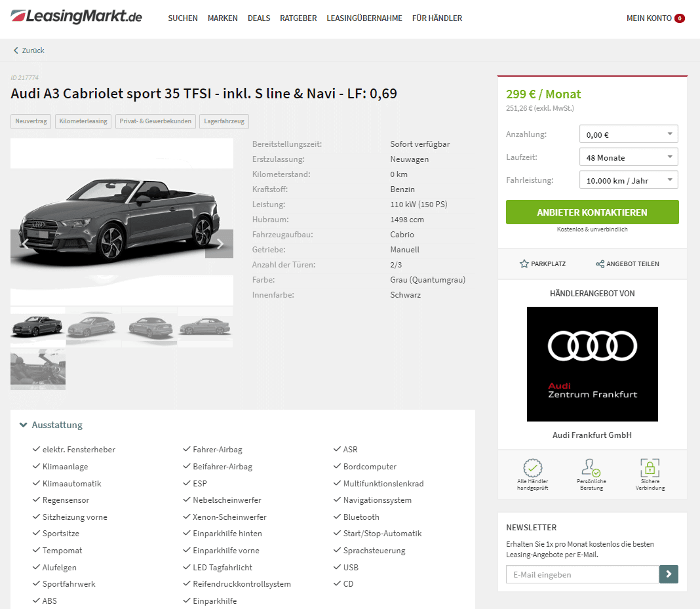Click Alle Händler handgeprüft checkmark icon
Image resolution: width=700 pixels, height=609 pixels.
533,468
